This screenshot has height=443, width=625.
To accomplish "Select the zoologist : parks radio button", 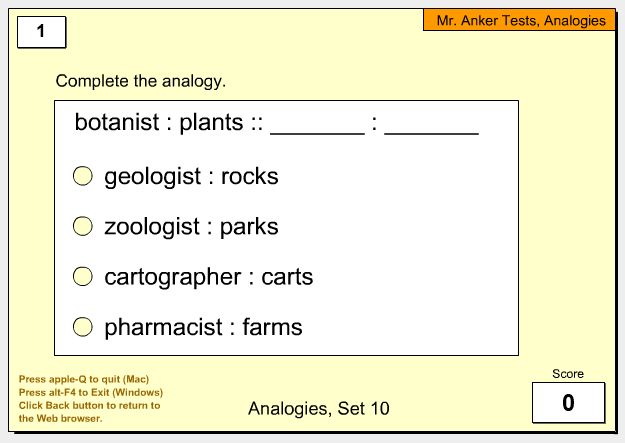I will [83, 226].
